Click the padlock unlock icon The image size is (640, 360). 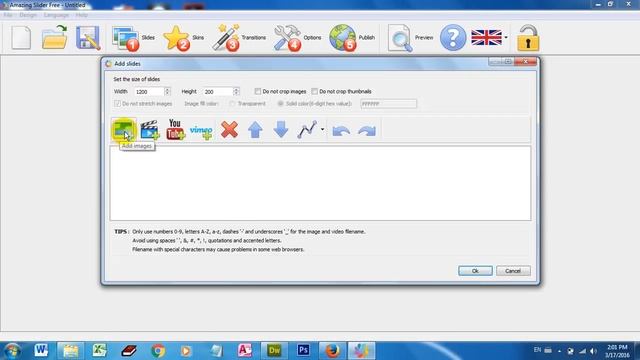coord(528,38)
